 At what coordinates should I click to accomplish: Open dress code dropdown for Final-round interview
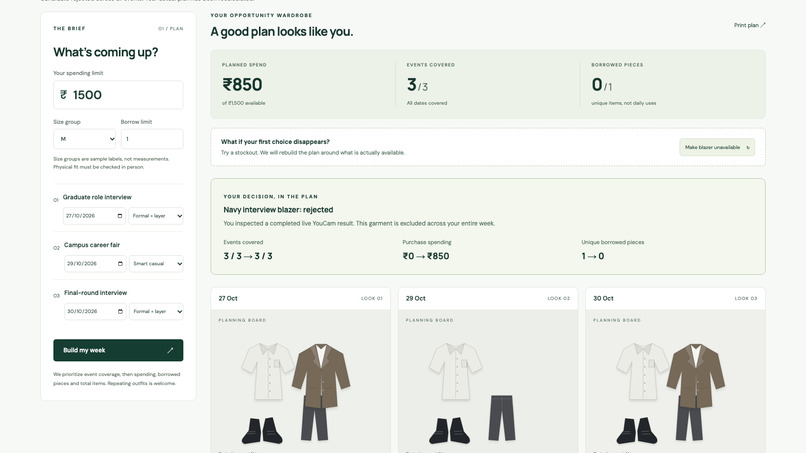click(x=156, y=312)
